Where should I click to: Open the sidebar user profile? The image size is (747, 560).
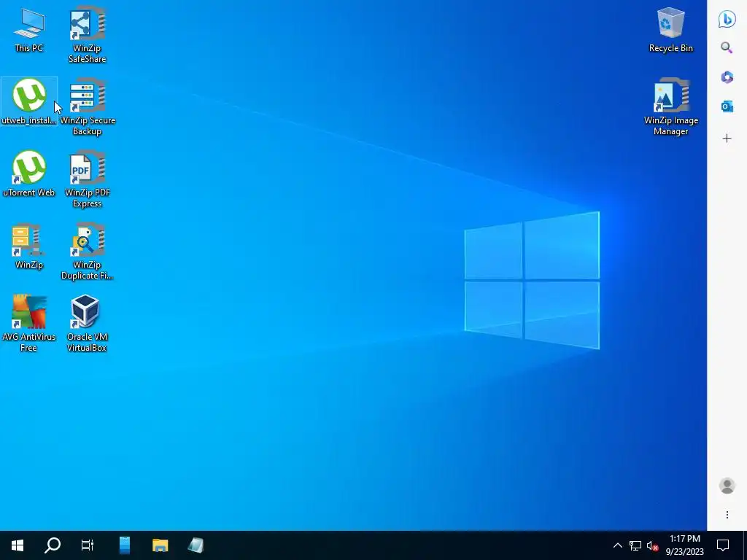727,486
